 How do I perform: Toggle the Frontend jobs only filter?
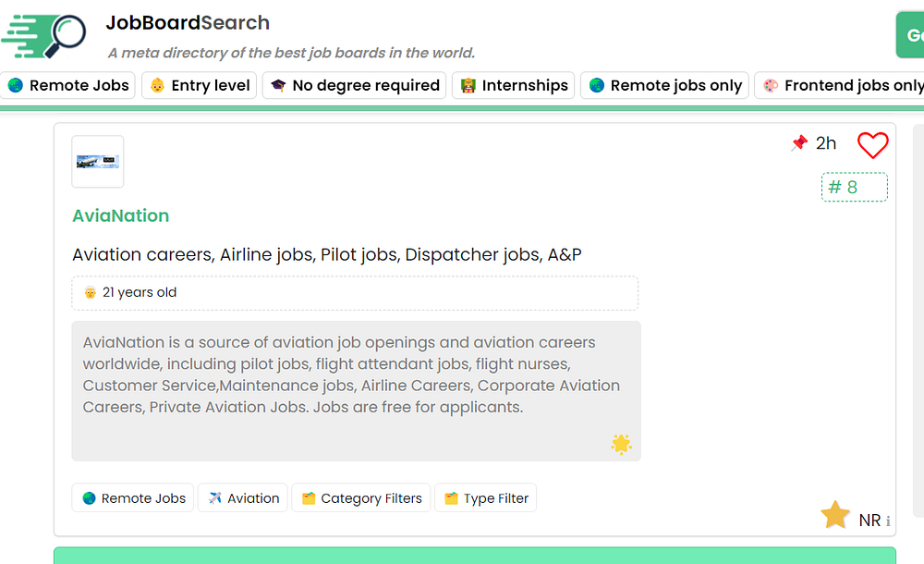pos(841,86)
